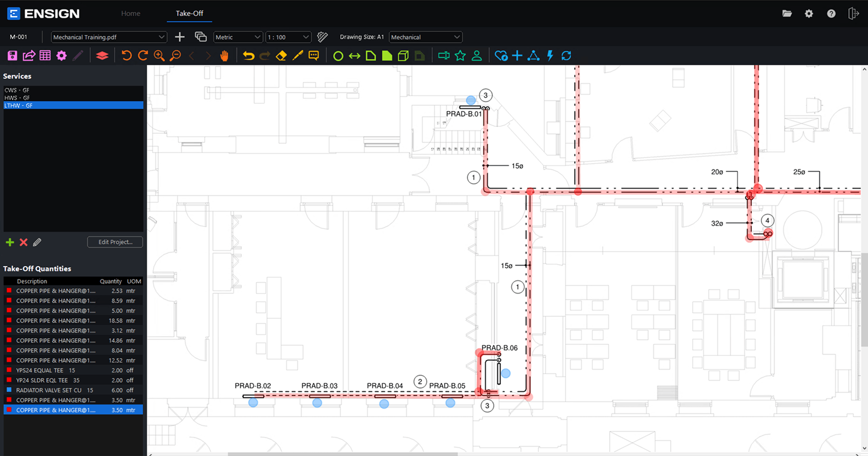Open the Mechanical discipline dropdown

coord(425,37)
